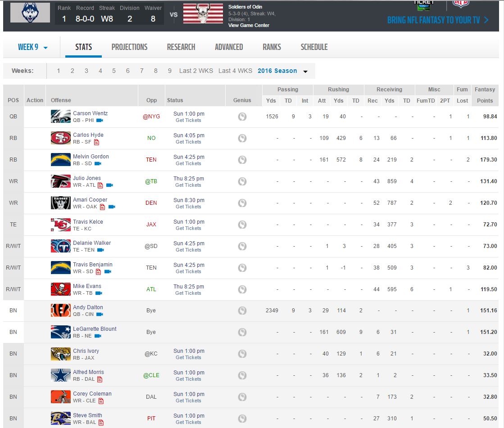Open Bring NFL Fantasy to Your TV banner
Image resolution: width=504 pixels, height=428 pixels.
(437, 20)
